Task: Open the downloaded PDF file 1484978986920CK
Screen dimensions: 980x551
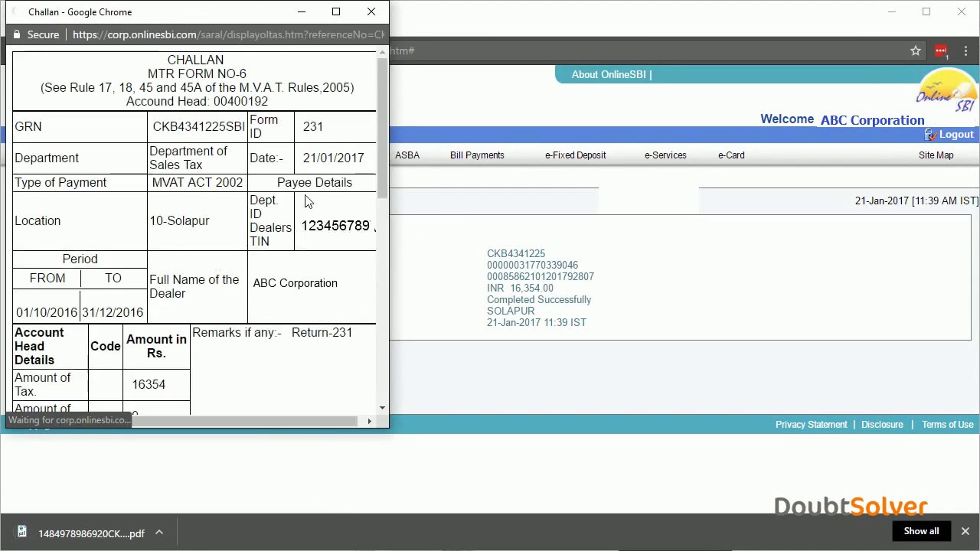Action: 91,533
